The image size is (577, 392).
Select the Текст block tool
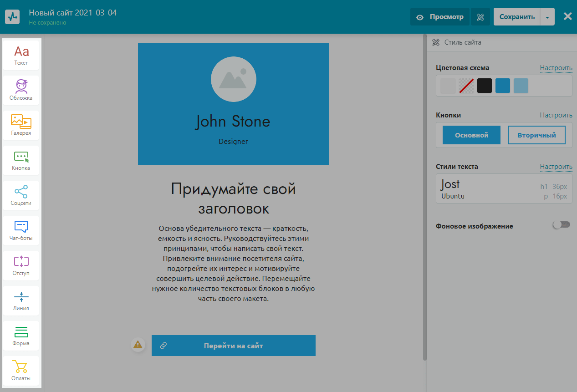[21, 56]
